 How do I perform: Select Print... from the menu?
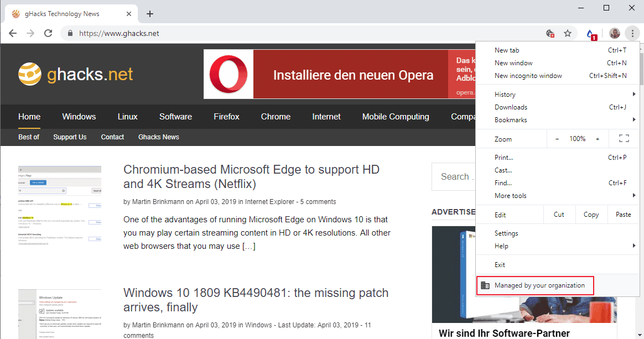coord(557,158)
